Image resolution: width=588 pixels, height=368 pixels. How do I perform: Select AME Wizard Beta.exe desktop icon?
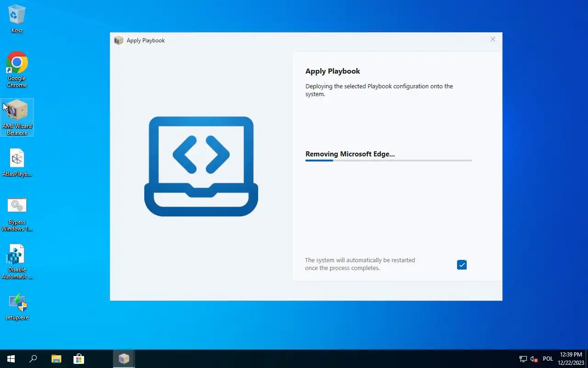click(17, 118)
